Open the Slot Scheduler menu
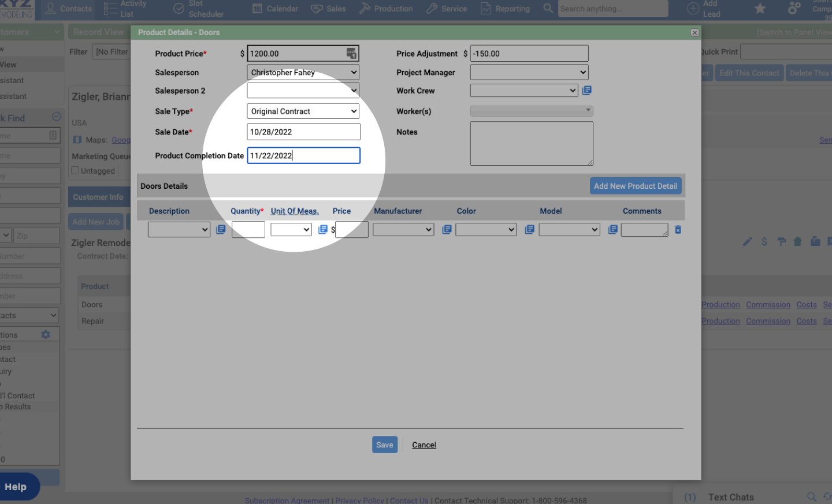Image resolution: width=832 pixels, height=504 pixels. click(198, 9)
